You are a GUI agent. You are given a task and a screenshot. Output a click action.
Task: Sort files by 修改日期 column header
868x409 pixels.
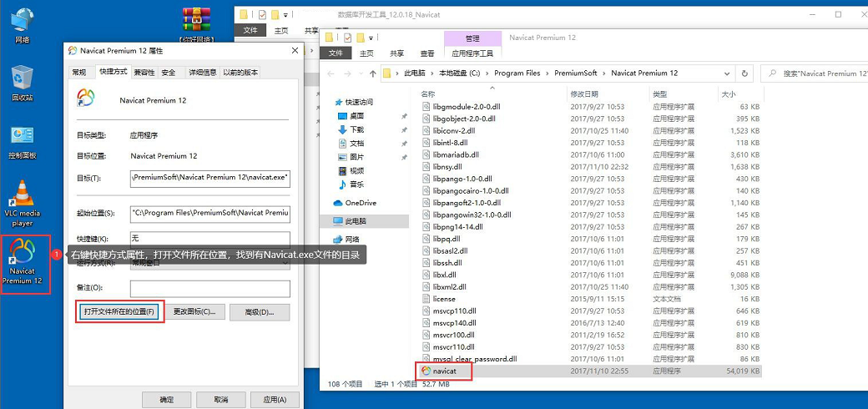coord(584,94)
